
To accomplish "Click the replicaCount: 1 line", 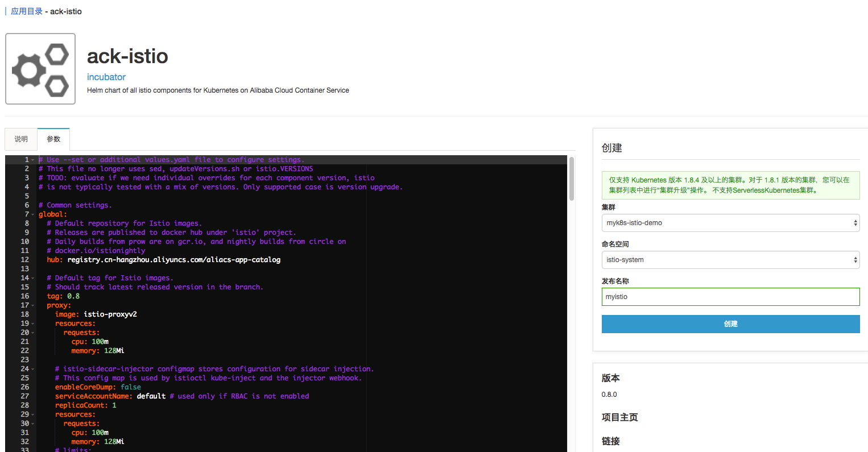I will coord(86,405).
